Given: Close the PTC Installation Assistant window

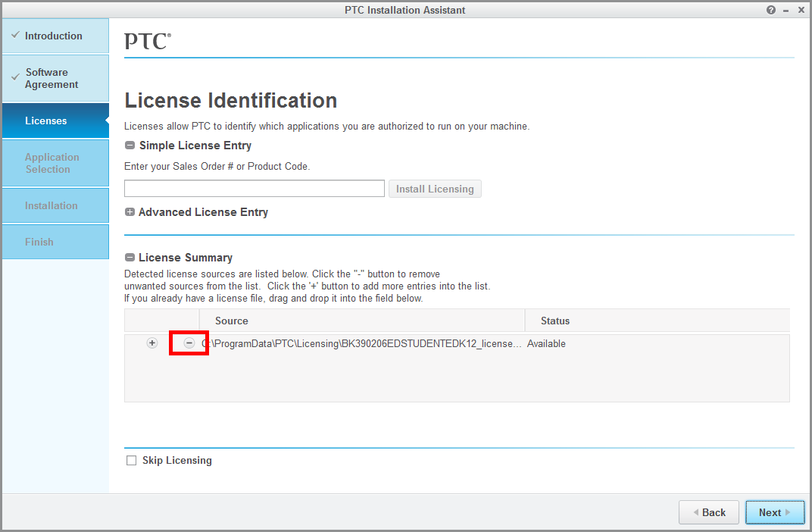Looking at the screenshot, I should (x=801, y=10).
